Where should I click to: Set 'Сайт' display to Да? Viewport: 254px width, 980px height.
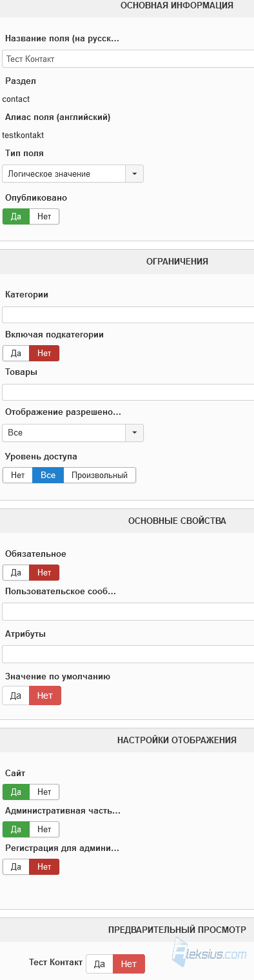16,792
